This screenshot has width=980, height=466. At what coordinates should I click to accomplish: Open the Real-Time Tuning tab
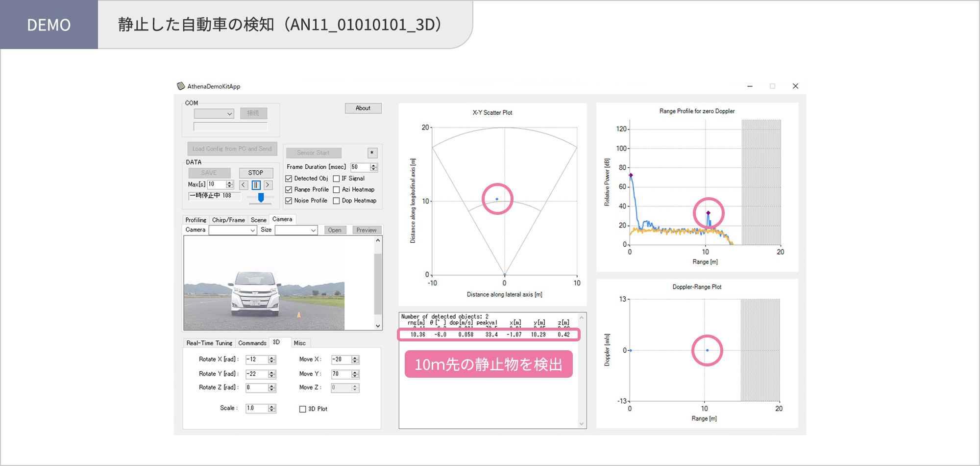[209, 343]
